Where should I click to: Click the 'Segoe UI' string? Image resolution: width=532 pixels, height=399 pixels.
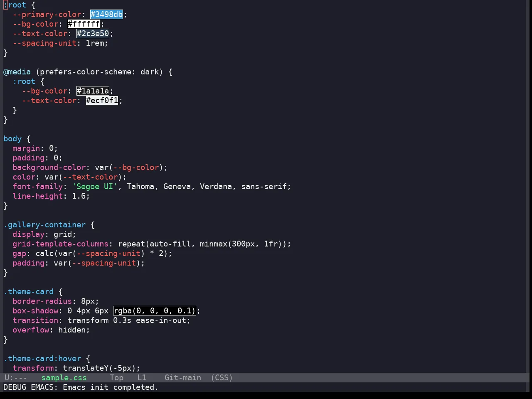click(95, 187)
